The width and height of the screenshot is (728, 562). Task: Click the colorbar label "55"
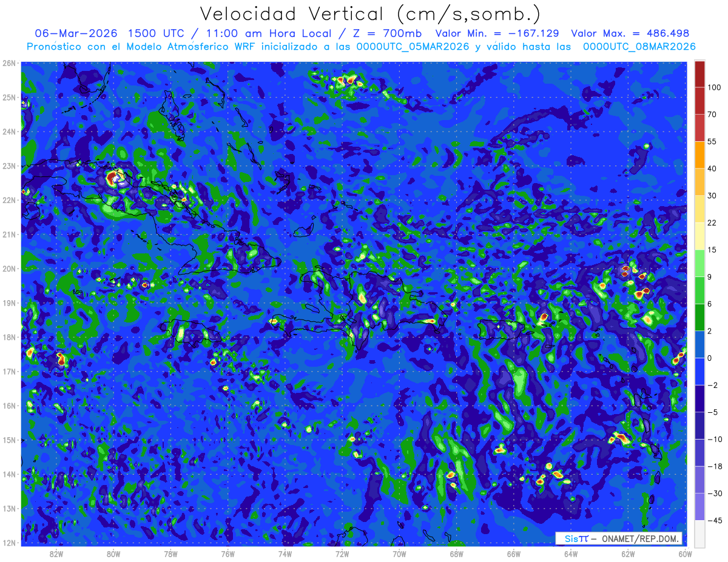point(713,141)
